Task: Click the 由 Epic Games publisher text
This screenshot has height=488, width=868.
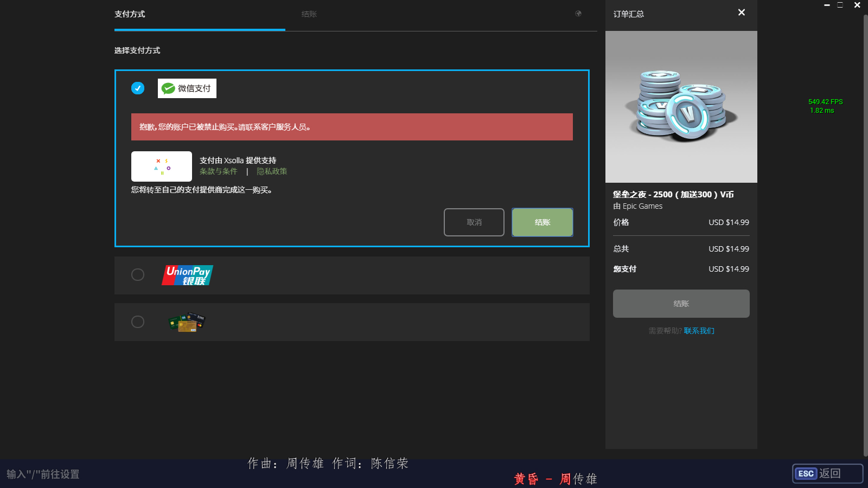Action: [x=638, y=206]
